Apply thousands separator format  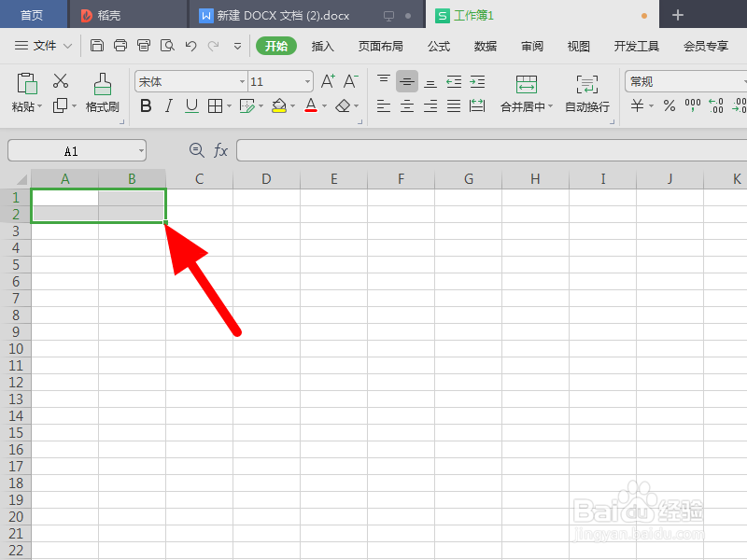coord(693,105)
